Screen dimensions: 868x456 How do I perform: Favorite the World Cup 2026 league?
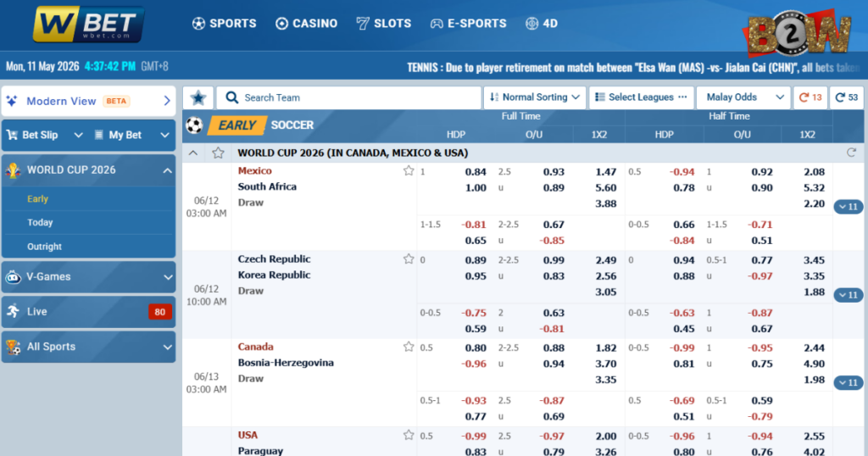[x=218, y=153]
